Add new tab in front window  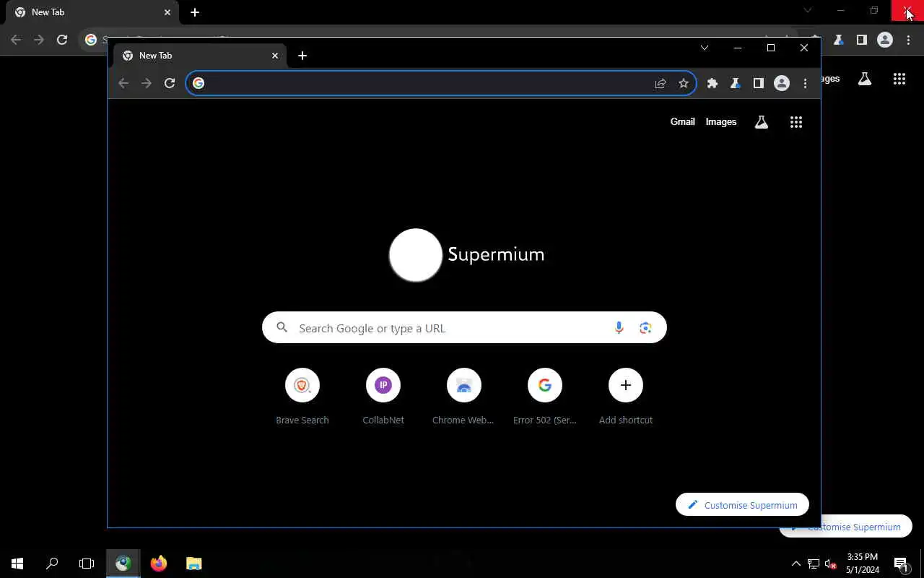[x=302, y=56]
